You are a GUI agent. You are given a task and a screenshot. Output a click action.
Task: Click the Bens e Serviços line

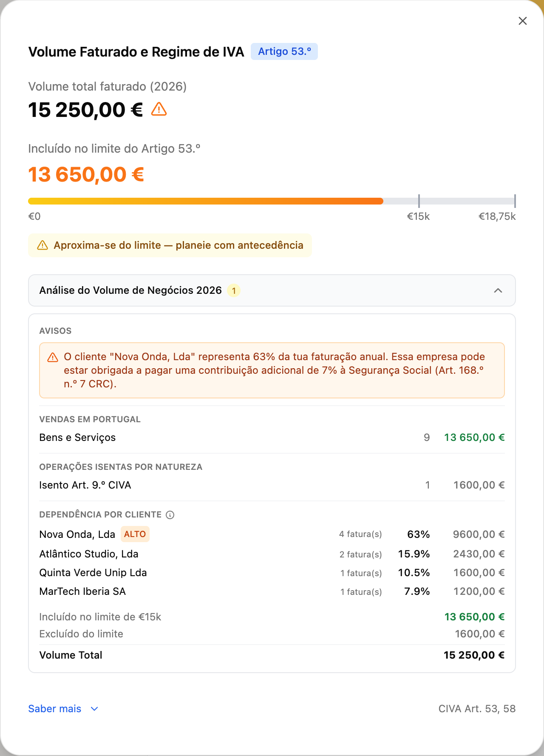coord(272,438)
